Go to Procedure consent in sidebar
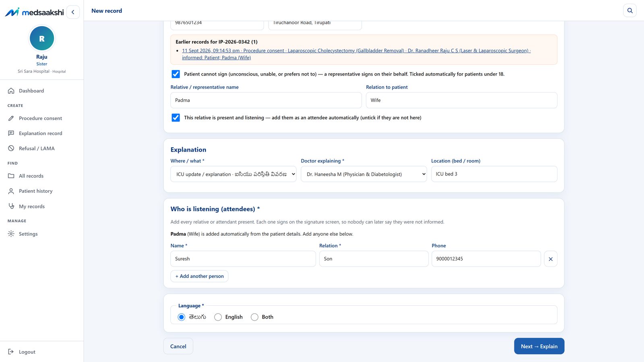Image resolution: width=644 pixels, height=362 pixels. click(x=42, y=118)
